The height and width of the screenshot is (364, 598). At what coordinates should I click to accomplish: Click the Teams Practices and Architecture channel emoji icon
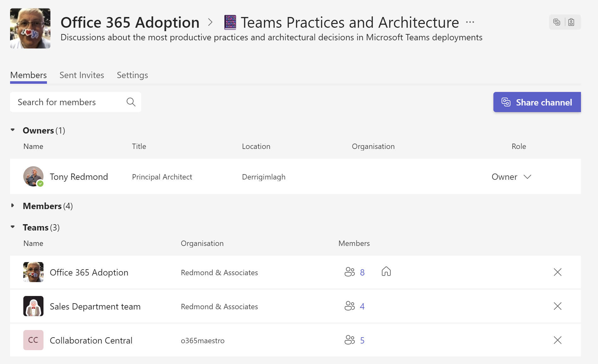point(229,22)
